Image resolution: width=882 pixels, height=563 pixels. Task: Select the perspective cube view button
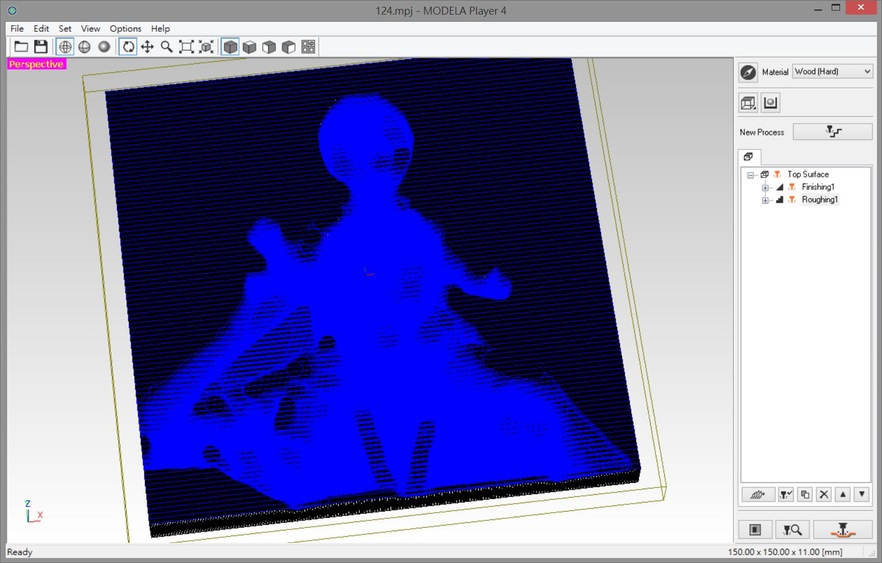[x=230, y=47]
